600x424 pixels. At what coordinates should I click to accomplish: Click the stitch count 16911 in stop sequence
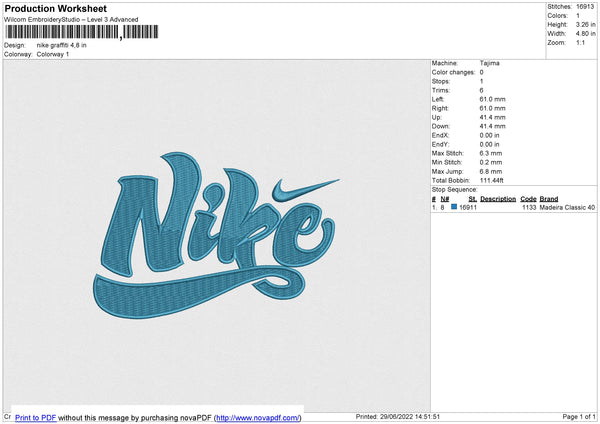pos(468,207)
